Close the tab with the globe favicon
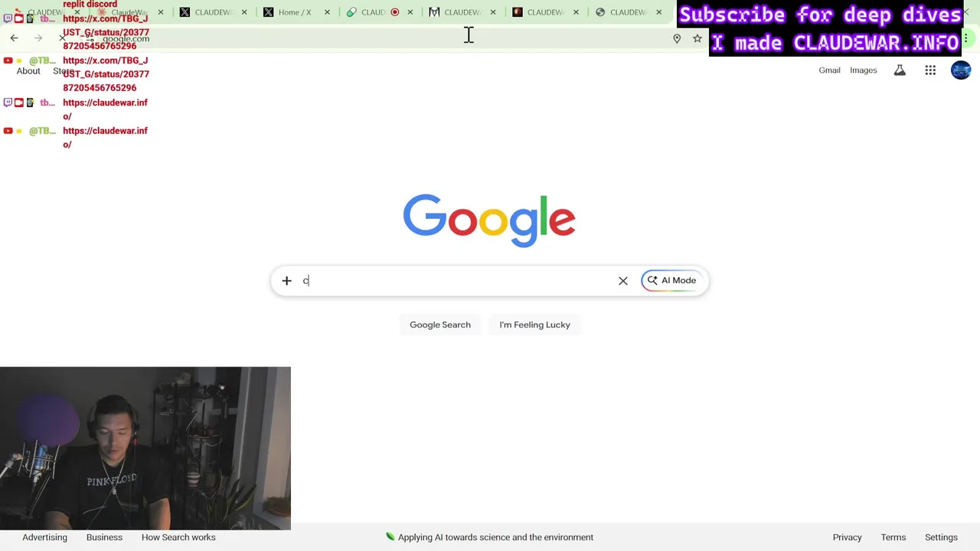 coord(658,12)
